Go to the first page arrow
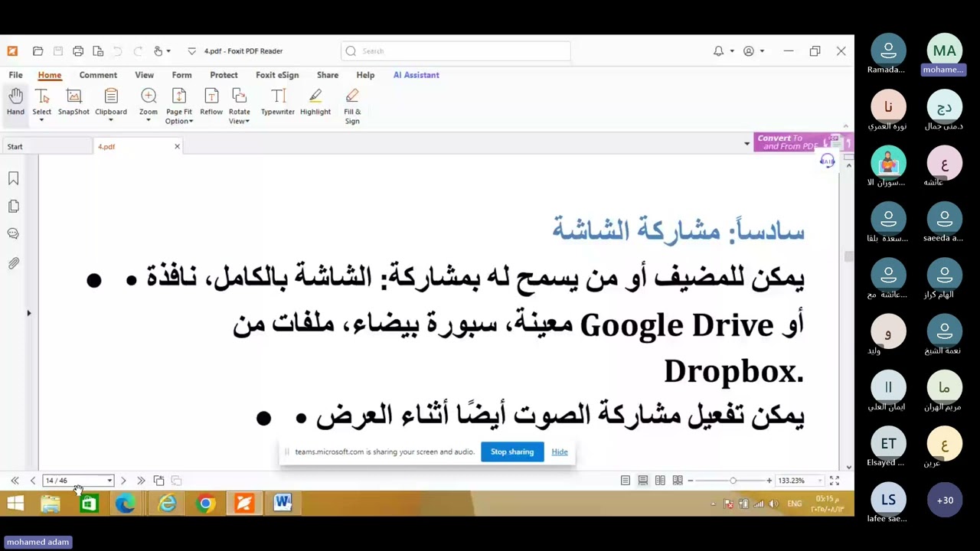 tap(15, 481)
